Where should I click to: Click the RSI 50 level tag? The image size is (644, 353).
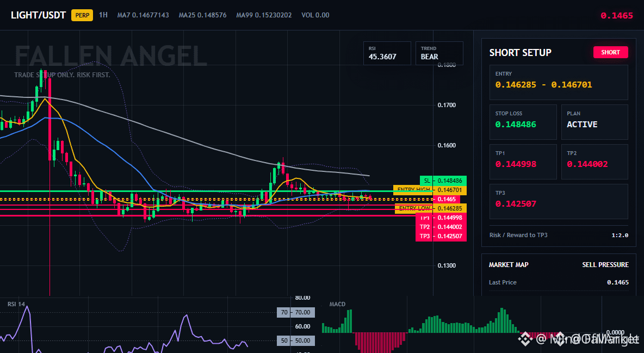coord(296,340)
